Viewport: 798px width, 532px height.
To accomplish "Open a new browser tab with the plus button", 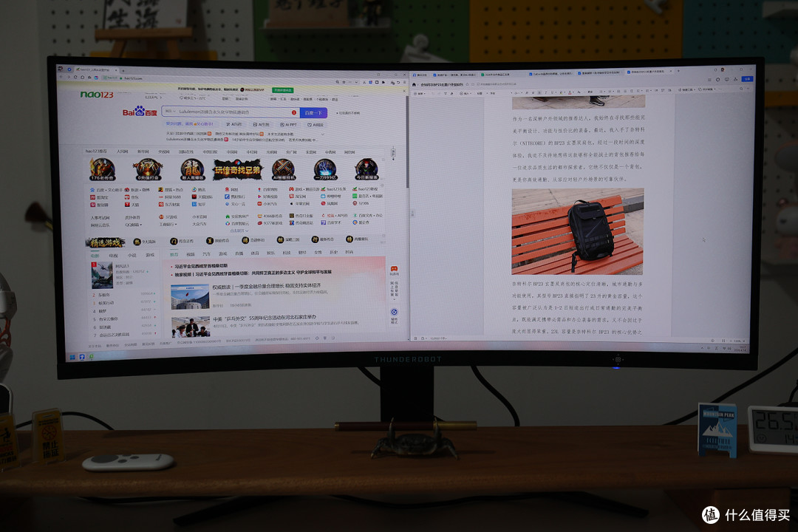I will [123, 70].
